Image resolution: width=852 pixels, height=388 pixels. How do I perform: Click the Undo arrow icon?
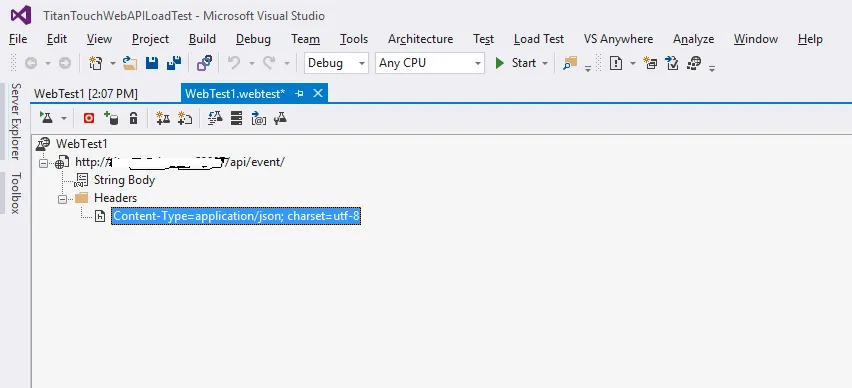(234, 64)
